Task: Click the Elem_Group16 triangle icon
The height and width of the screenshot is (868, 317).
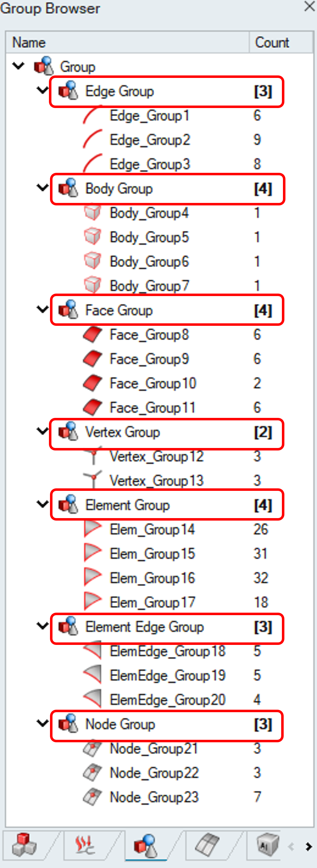Action: pos(93,578)
